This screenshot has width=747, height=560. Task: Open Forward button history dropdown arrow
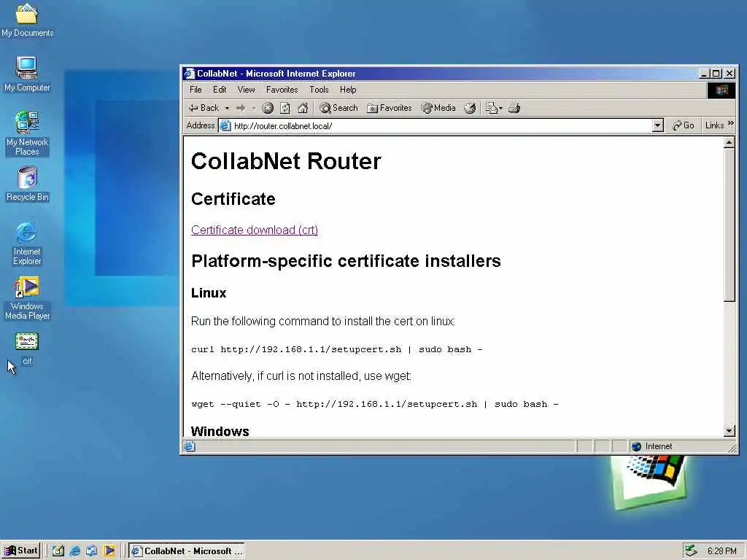[x=254, y=109]
